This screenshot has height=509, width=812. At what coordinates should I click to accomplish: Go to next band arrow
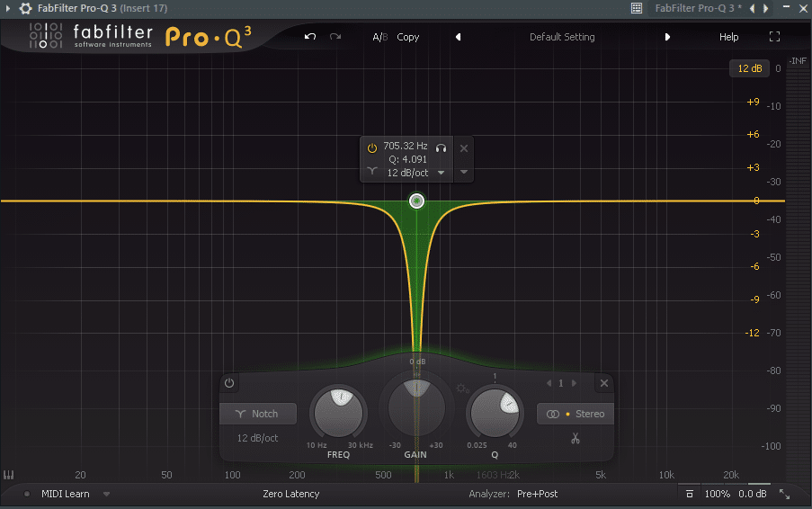[x=574, y=383]
